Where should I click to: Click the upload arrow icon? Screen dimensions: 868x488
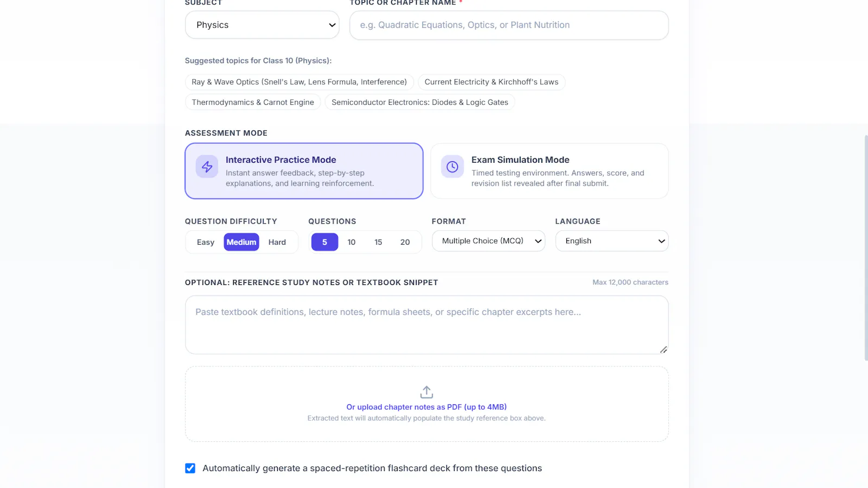tap(426, 392)
